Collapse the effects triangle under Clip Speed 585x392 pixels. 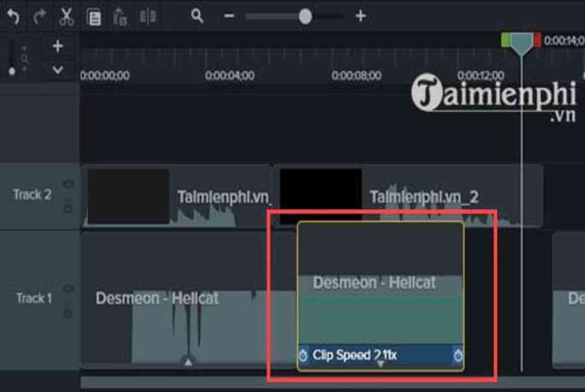(x=380, y=363)
